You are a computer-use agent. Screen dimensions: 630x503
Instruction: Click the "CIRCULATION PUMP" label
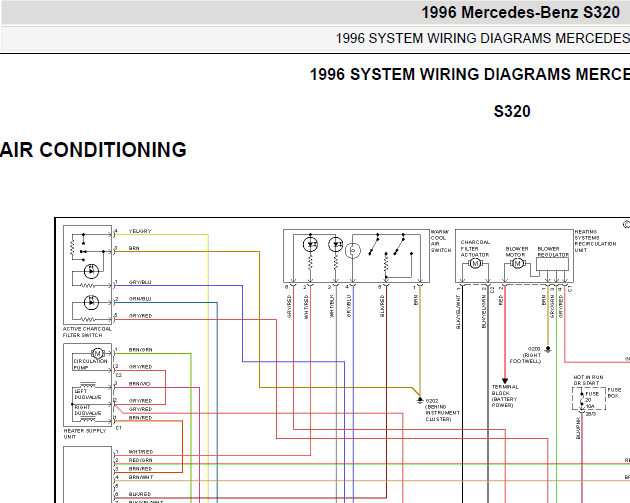90,364
